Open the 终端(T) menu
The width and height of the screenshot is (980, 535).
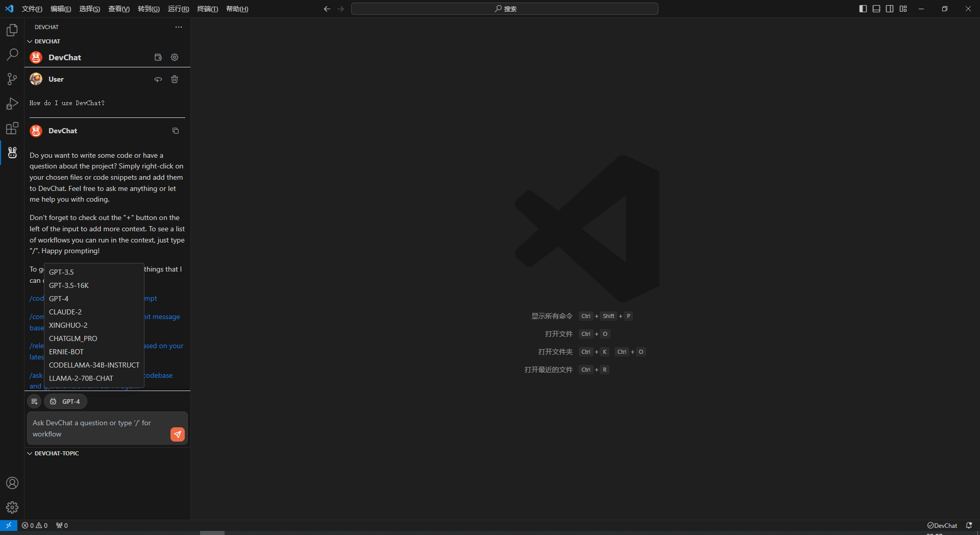coord(207,9)
